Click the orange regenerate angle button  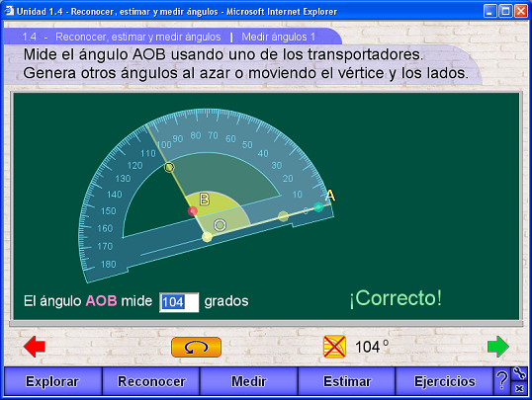click(196, 347)
